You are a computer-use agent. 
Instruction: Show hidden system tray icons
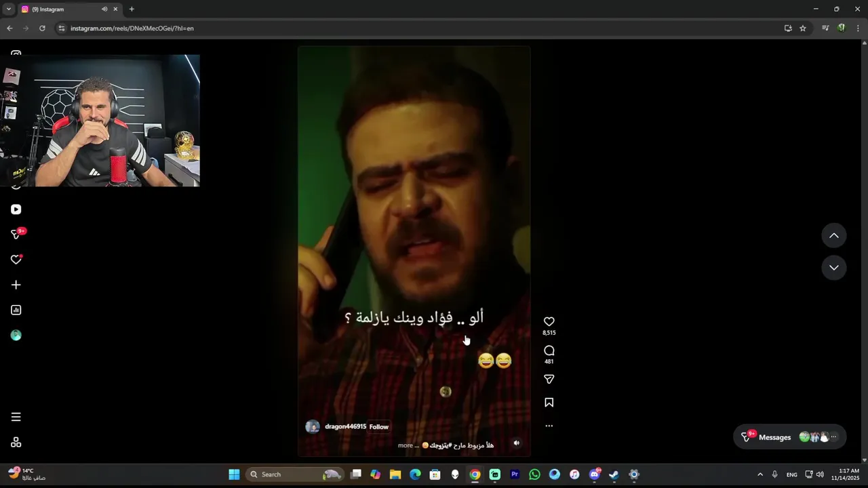pyautogui.click(x=760, y=474)
